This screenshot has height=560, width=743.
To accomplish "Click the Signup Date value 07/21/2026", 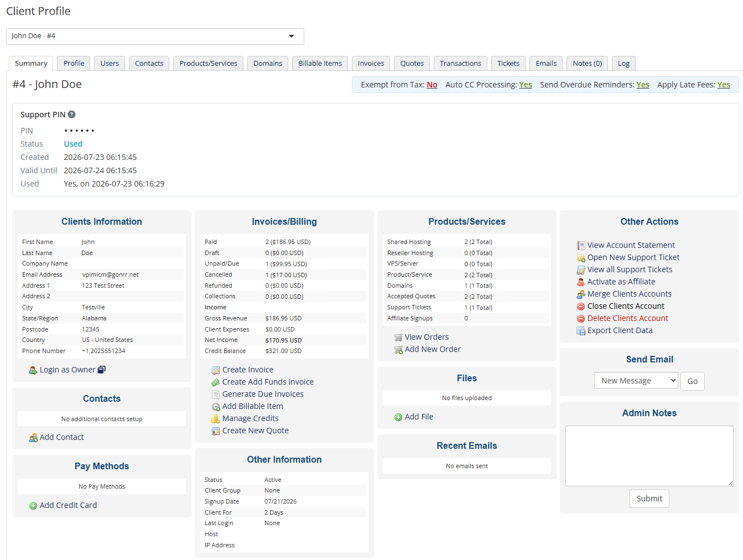I will coord(280,502).
